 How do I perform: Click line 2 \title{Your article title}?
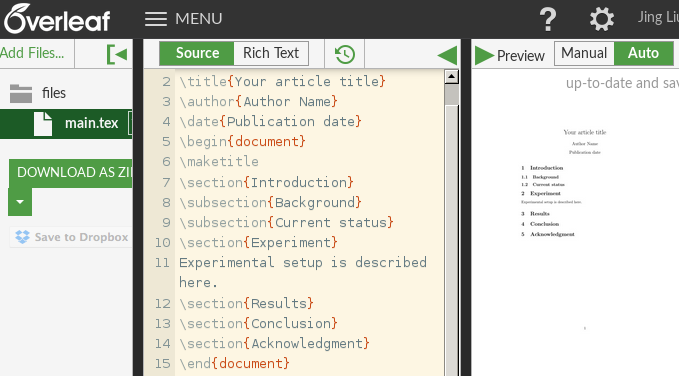(282, 81)
